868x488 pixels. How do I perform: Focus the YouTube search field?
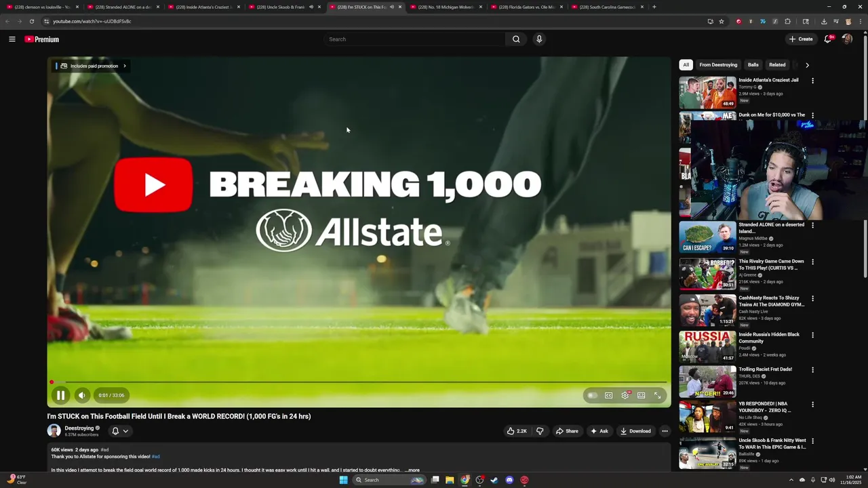point(414,39)
